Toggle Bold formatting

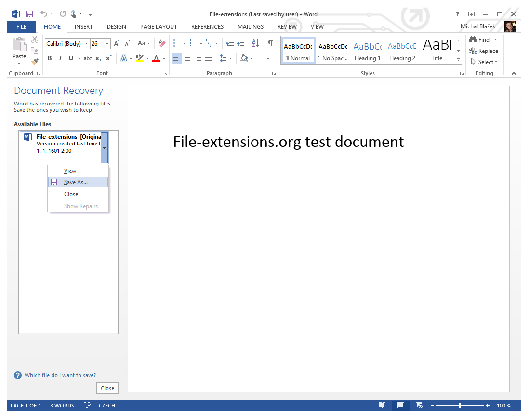pos(50,58)
